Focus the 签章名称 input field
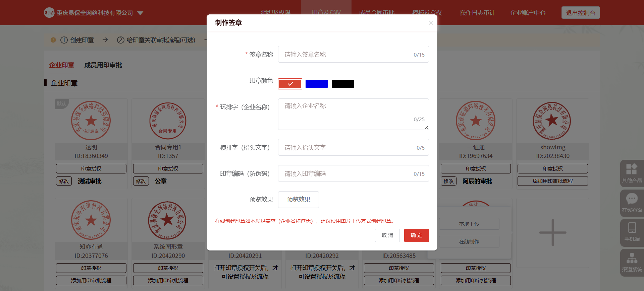The height and width of the screenshot is (291, 644). [347, 55]
